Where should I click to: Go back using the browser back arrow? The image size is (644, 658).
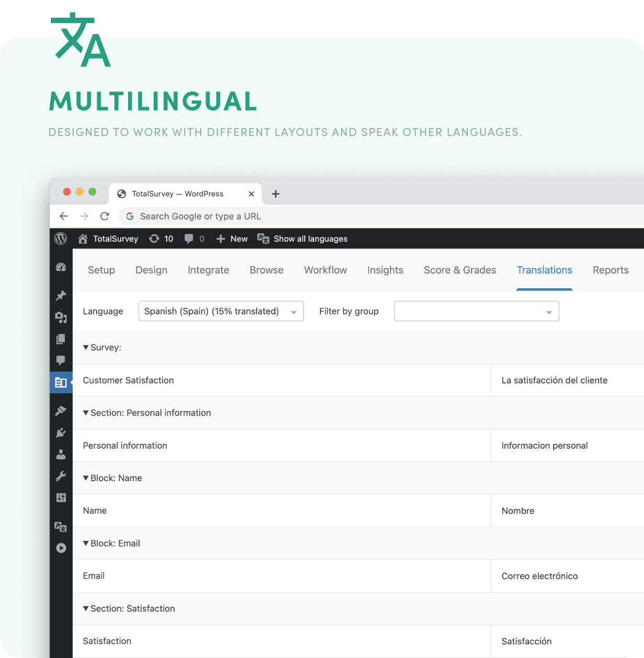point(64,216)
